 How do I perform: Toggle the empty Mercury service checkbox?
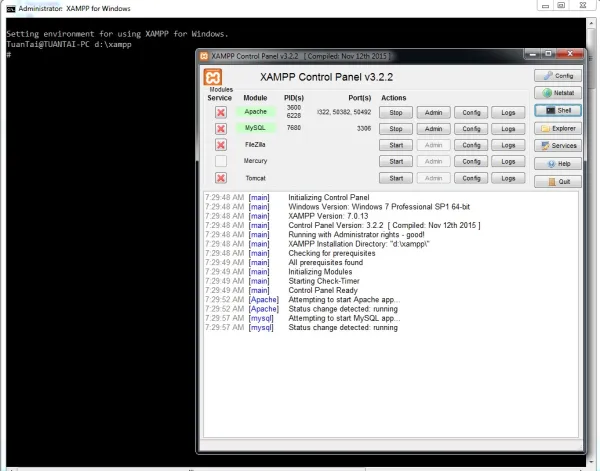pyautogui.click(x=221, y=161)
